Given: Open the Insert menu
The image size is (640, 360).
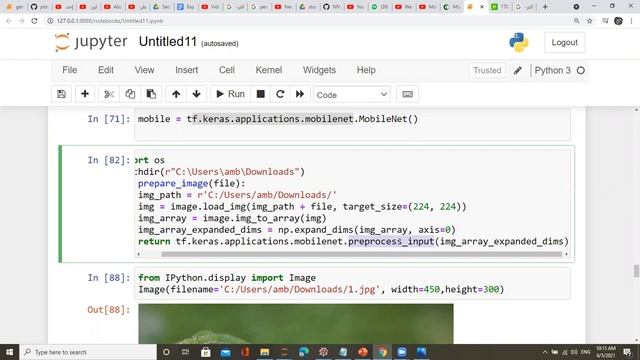Looking at the screenshot, I should (187, 70).
